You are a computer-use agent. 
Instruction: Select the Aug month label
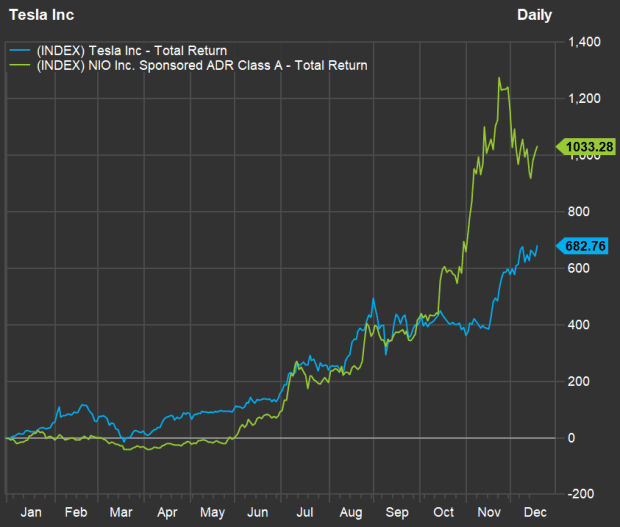pyautogui.click(x=348, y=510)
